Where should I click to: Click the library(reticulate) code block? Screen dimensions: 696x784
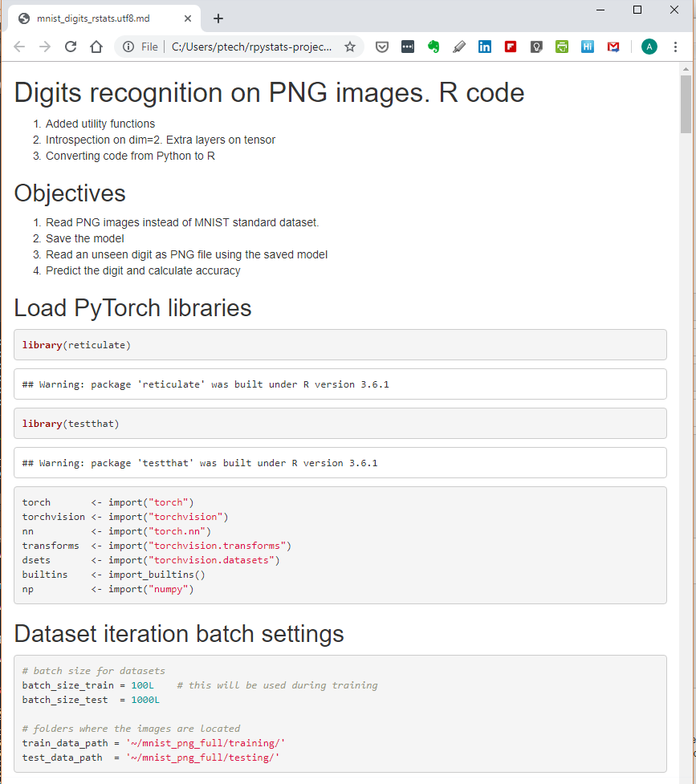(x=340, y=345)
